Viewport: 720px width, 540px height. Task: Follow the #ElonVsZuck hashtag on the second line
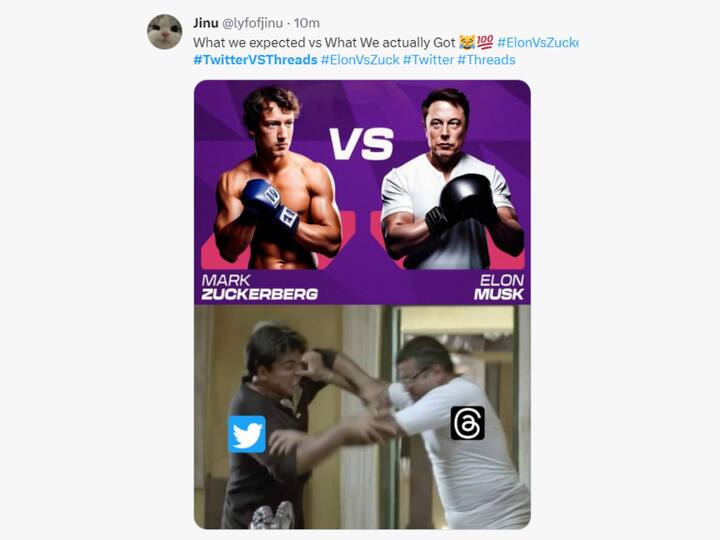coord(360,60)
